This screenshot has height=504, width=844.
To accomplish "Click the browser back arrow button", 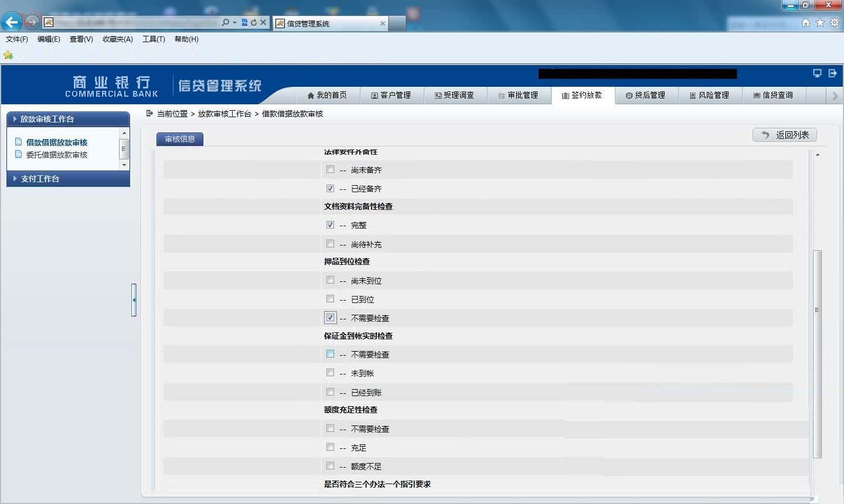I will [12, 22].
